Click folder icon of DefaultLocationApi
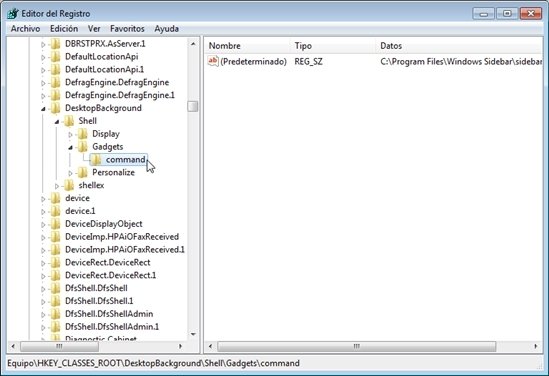The width and height of the screenshot is (549, 376). tap(55, 57)
